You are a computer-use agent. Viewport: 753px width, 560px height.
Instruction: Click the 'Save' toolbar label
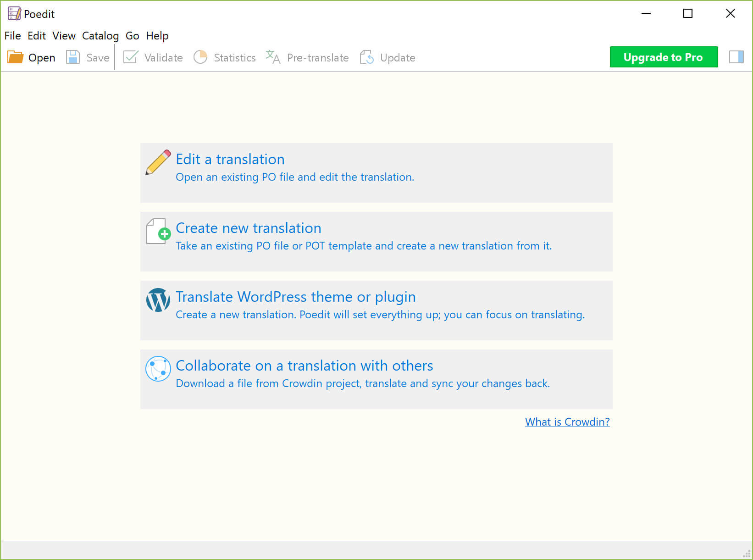click(98, 58)
